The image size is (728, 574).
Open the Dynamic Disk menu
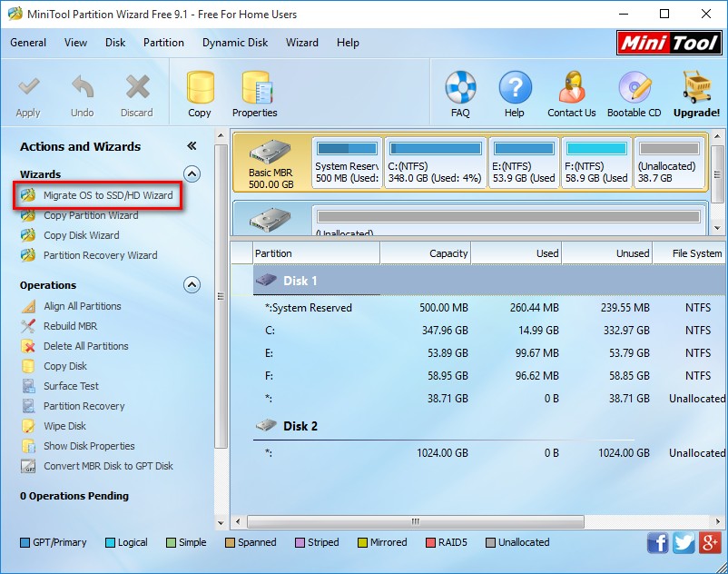[235, 43]
